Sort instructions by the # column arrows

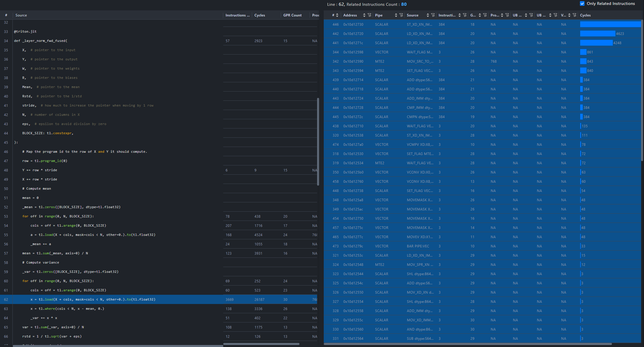(337, 15)
